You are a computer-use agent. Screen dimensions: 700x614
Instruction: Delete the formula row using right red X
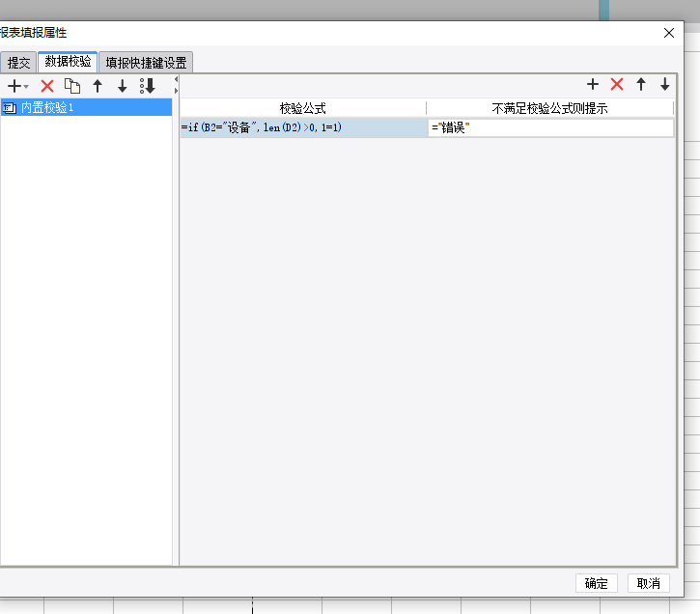(x=617, y=84)
